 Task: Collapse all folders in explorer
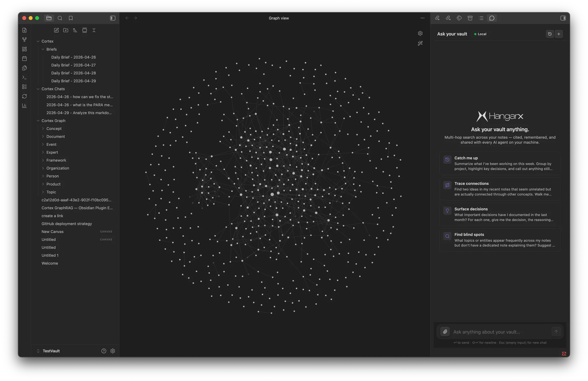tap(94, 30)
